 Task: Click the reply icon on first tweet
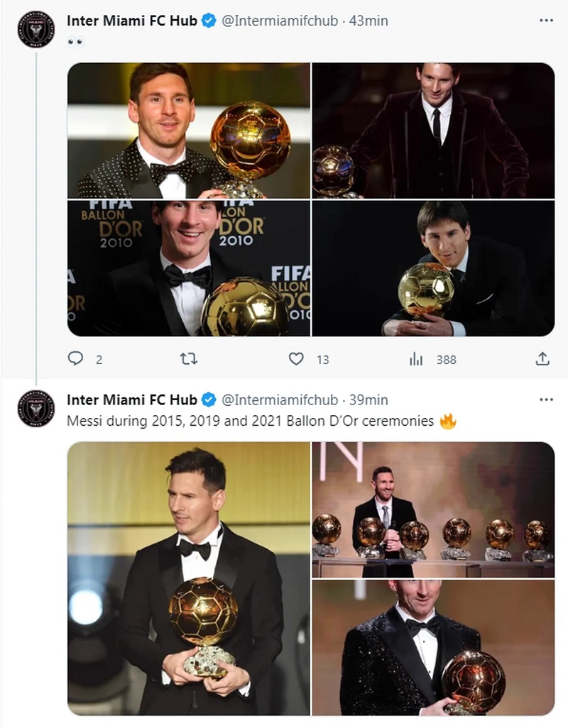click(x=75, y=359)
